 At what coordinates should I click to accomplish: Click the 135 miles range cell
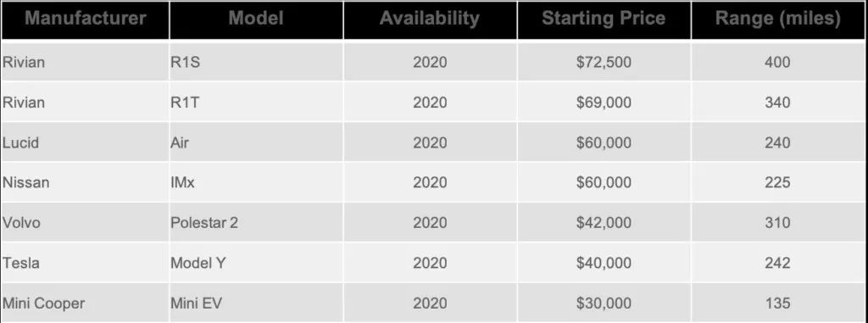point(778,303)
